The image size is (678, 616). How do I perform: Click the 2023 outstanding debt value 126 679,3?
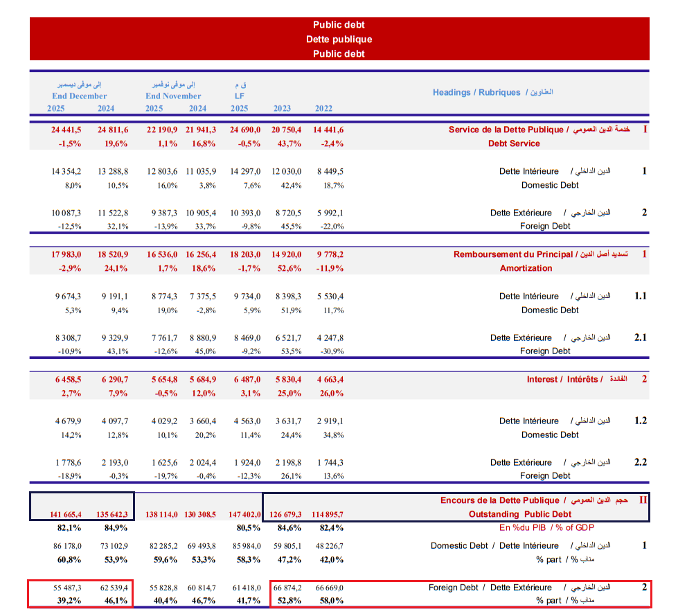click(286, 514)
